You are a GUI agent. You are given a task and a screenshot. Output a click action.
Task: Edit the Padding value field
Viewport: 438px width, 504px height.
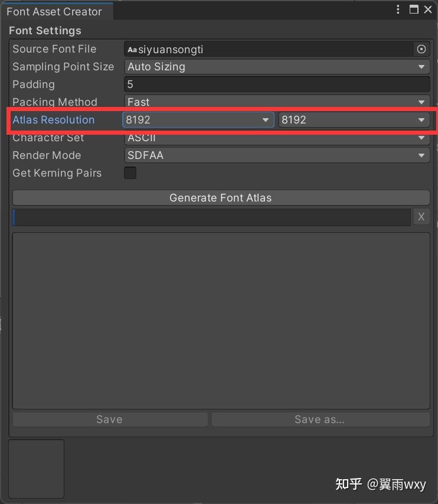276,84
